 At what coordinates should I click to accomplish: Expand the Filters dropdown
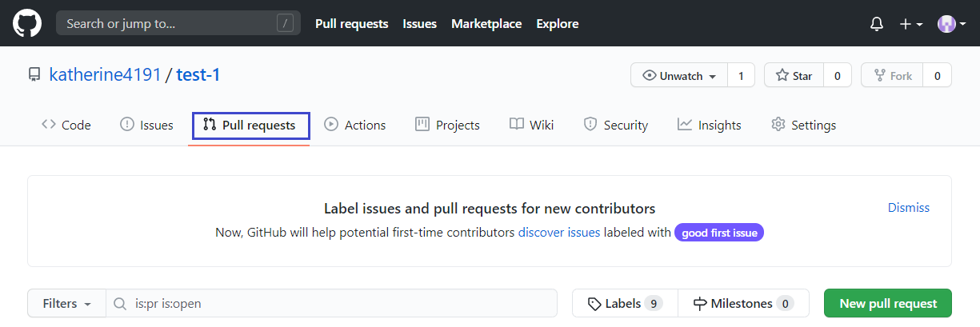(67, 304)
